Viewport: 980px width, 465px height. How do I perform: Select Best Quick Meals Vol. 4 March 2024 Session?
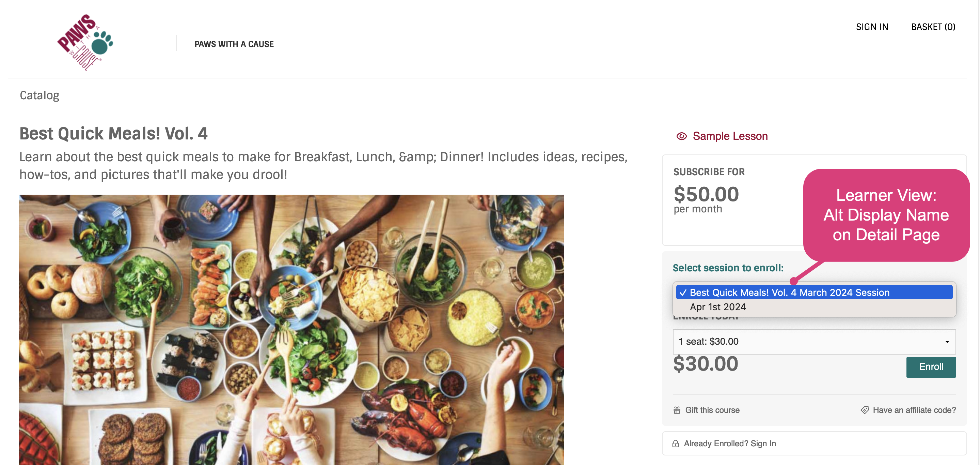coord(814,292)
